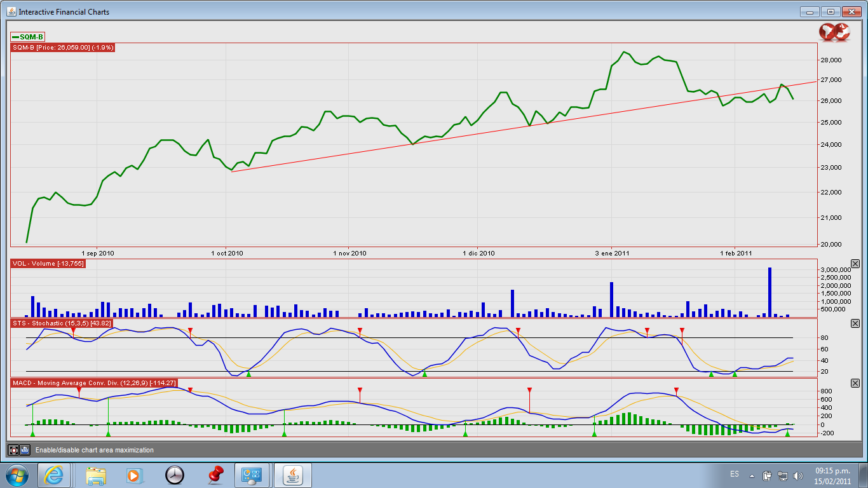
Task: Close the MACD indicator panel
Action: 855,383
